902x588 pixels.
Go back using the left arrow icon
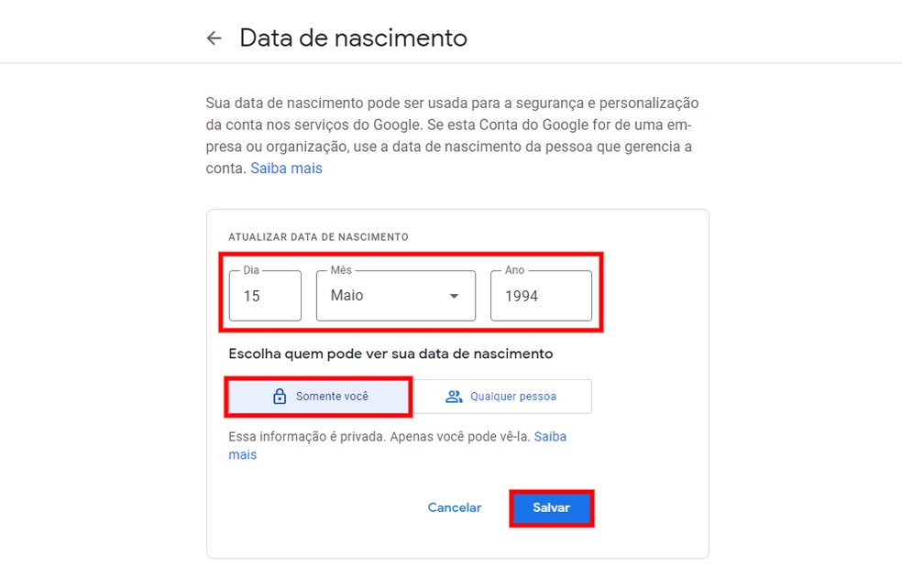[214, 38]
